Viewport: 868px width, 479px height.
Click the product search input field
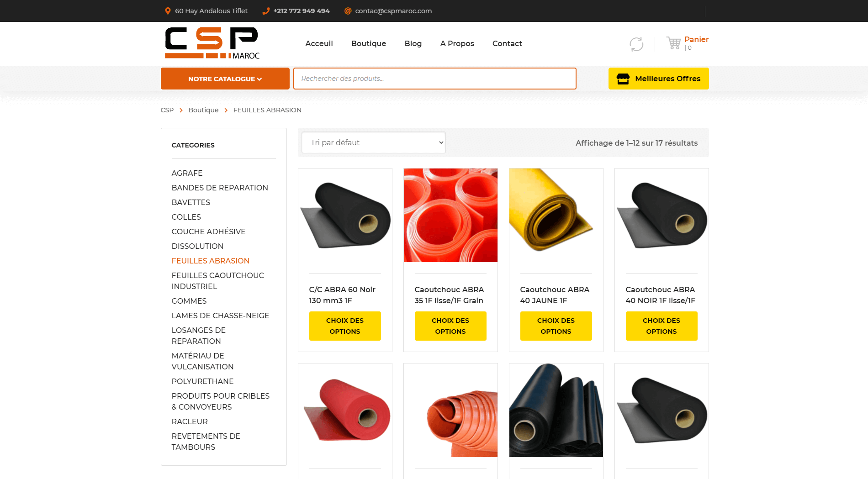coord(434,79)
